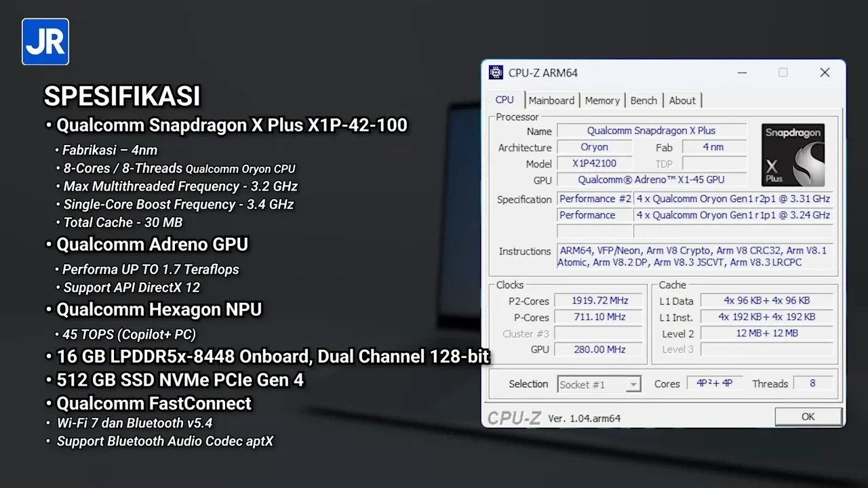
Task: Click Qualcomm Snapdragon X Plus X1P-42-100 line
Action: 232,125
